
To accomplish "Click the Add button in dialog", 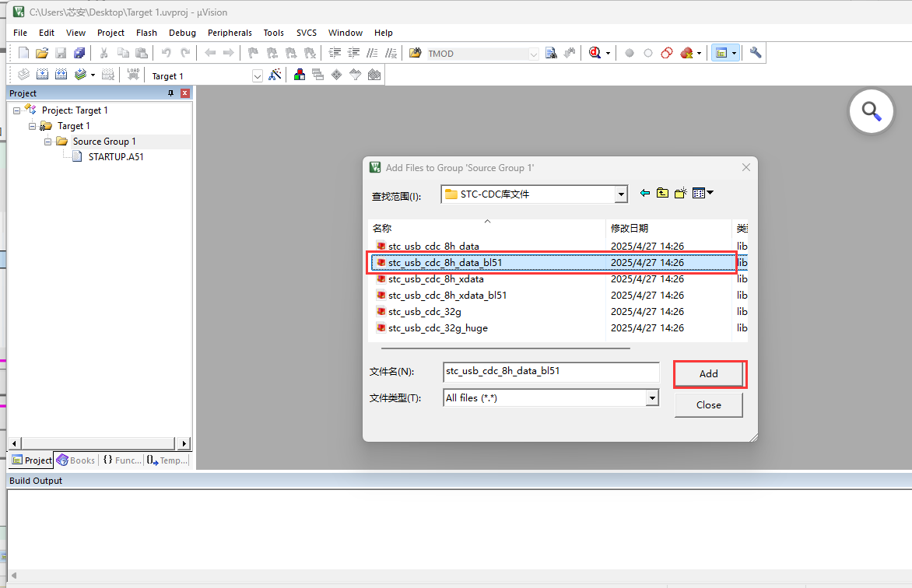I will click(708, 374).
